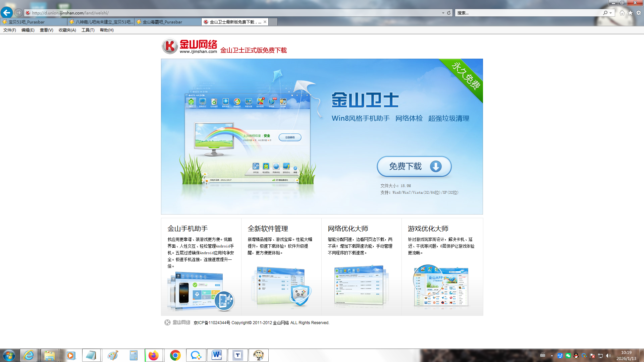Open IE tools gear icon
This screenshot has height=362, width=644.
[x=639, y=13]
